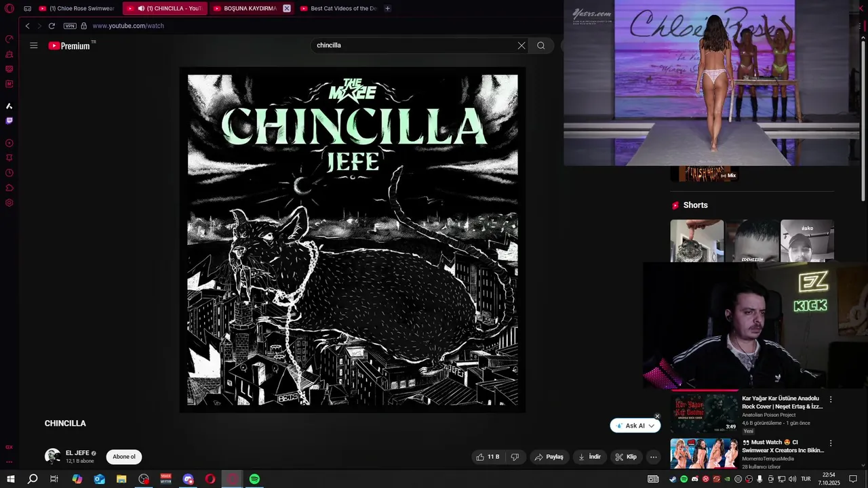868x488 pixels.
Task: Create a clip with the Klip button
Action: 626,457
